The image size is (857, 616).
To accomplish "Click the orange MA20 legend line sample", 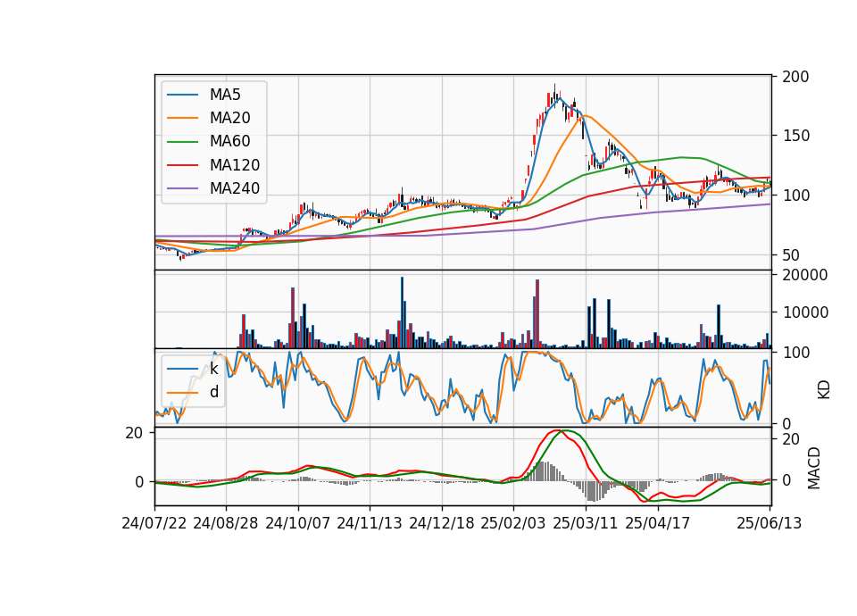I will pyautogui.click(x=182, y=118).
